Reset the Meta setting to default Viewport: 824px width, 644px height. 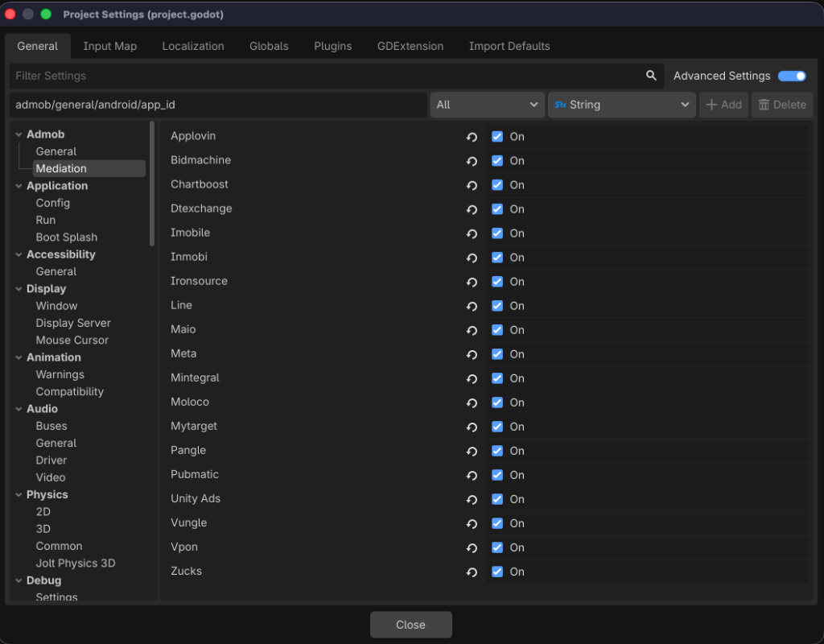pos(472,355)
